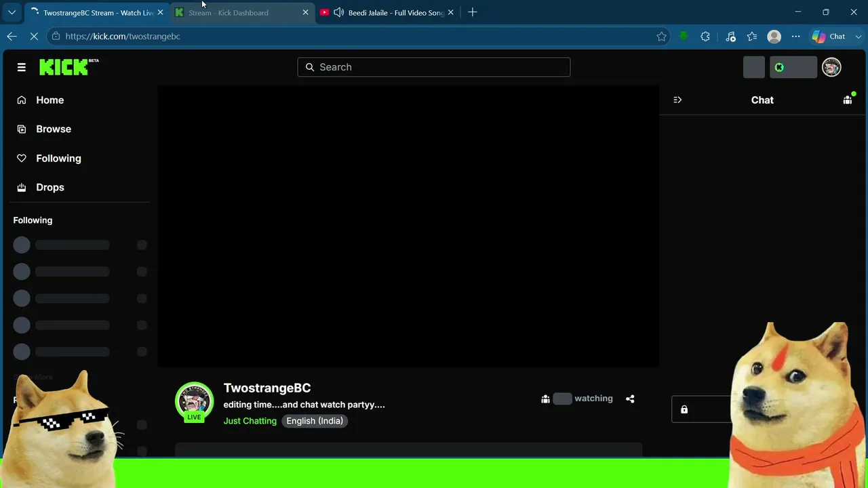This screenshot has height=488, width=868.
Task: Bookmark this page with the star icon
Action: (x=661, y=37)
